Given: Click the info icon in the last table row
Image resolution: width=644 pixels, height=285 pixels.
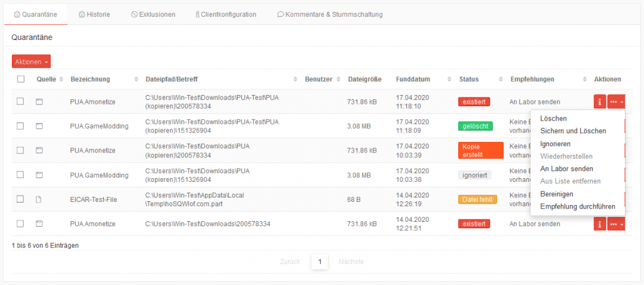Looking at the screenshot, I should click(600, 224).
